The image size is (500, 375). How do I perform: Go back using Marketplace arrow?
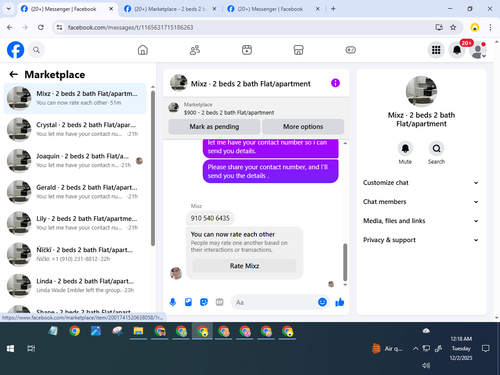[x=14, y=74]
